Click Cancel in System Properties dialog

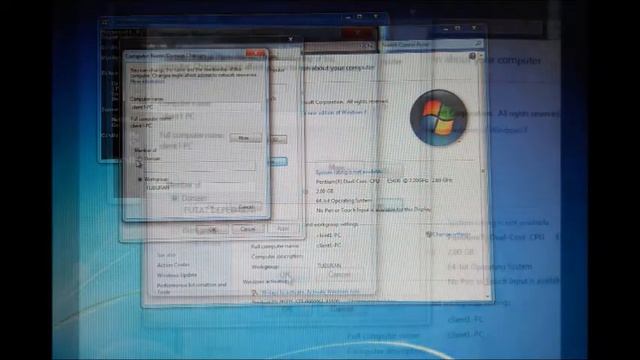pyautogui.click(x=247, y=229)
